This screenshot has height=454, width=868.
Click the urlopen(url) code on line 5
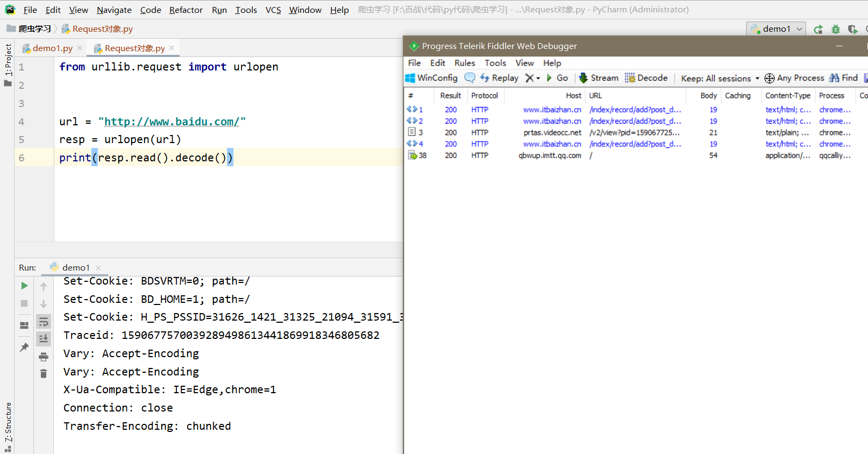[143, 139]
